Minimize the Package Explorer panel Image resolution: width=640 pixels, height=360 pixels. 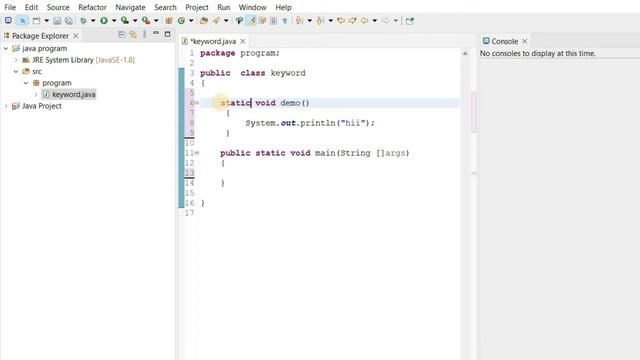(156, 34)
